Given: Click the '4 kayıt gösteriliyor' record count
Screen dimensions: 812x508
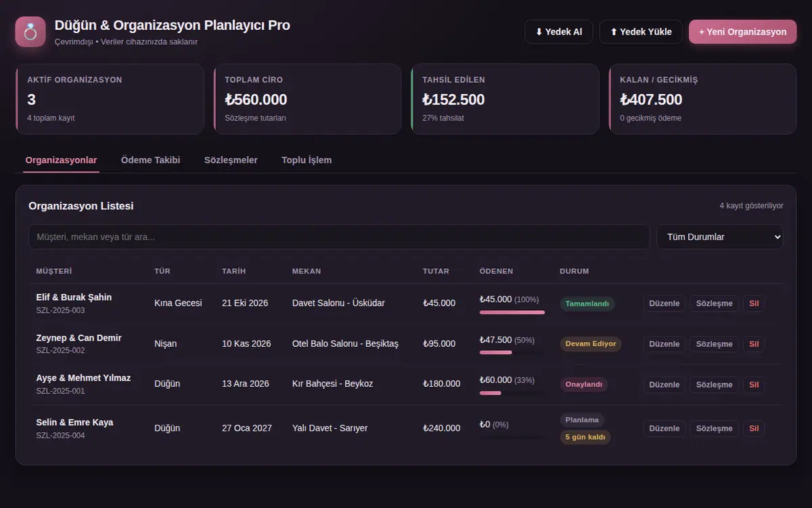Looking at the screenshot, I should coord(751,205).
